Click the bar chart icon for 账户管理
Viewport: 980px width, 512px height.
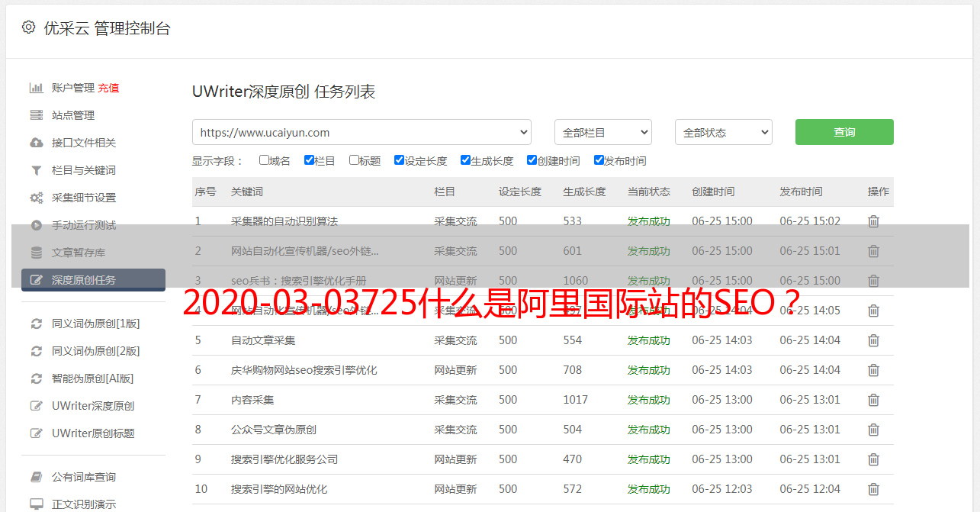[36, 88]
